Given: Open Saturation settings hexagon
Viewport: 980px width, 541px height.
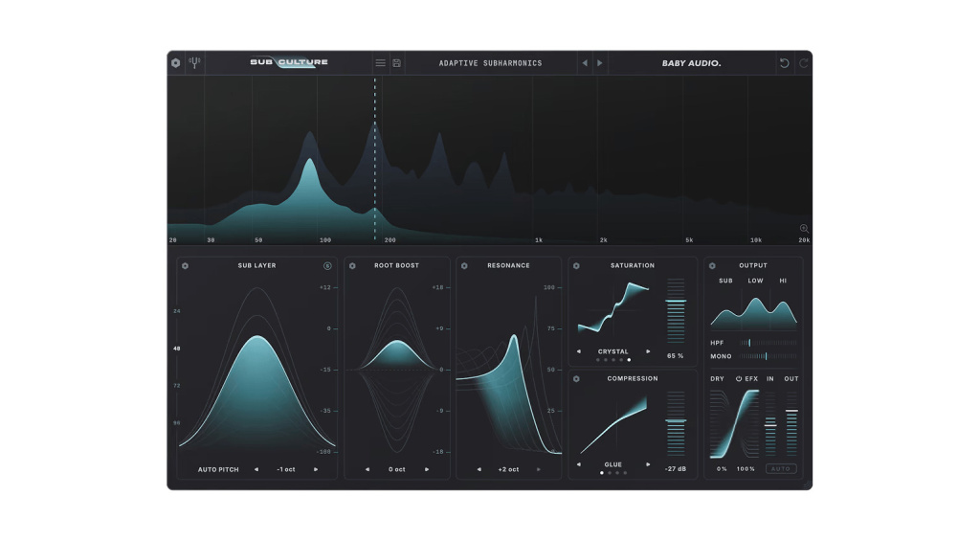Looking at the screenshot, I should [576, 266].
